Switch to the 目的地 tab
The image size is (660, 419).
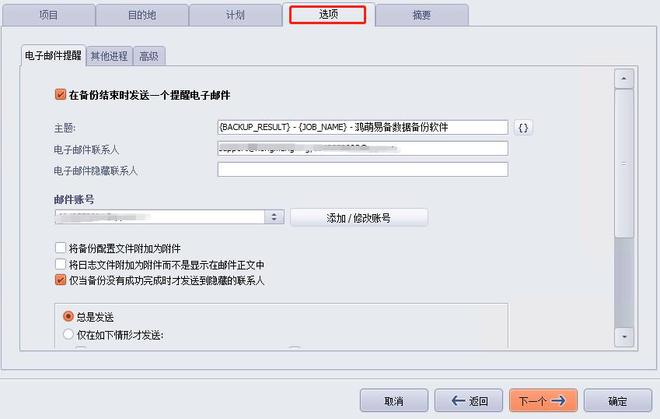point(142,15)
